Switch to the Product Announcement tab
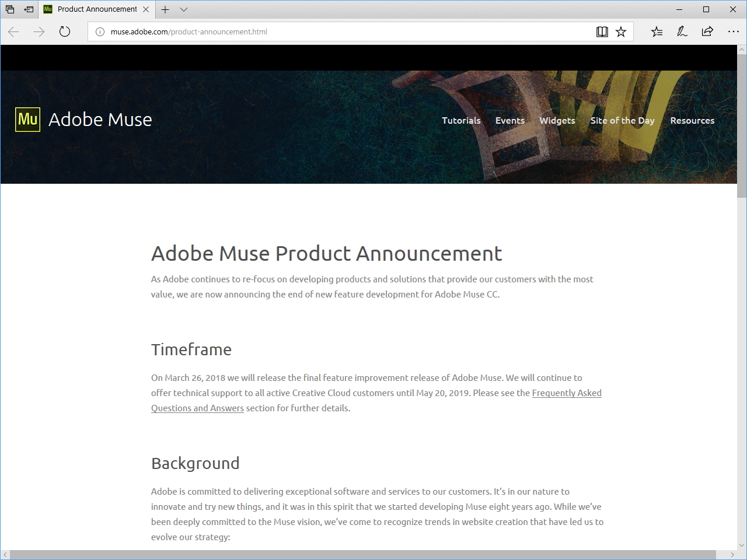 93,9
